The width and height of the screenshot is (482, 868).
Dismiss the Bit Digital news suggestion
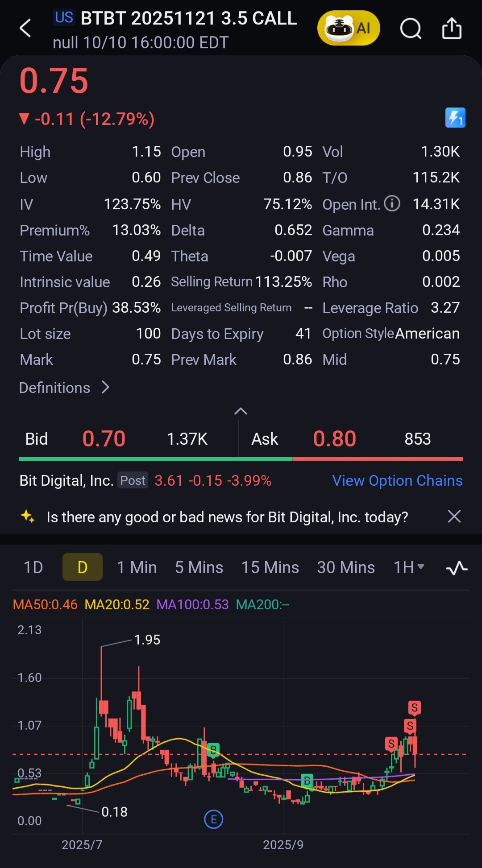pos(454,517)
